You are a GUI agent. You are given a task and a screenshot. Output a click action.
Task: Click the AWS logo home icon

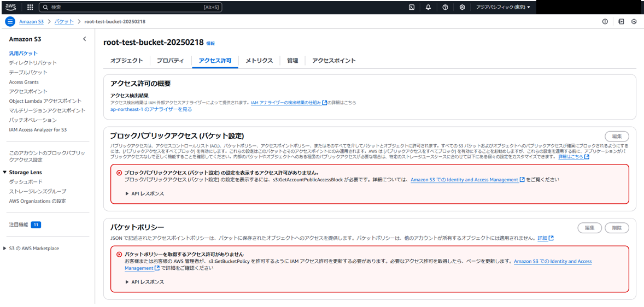coord(11,7)
